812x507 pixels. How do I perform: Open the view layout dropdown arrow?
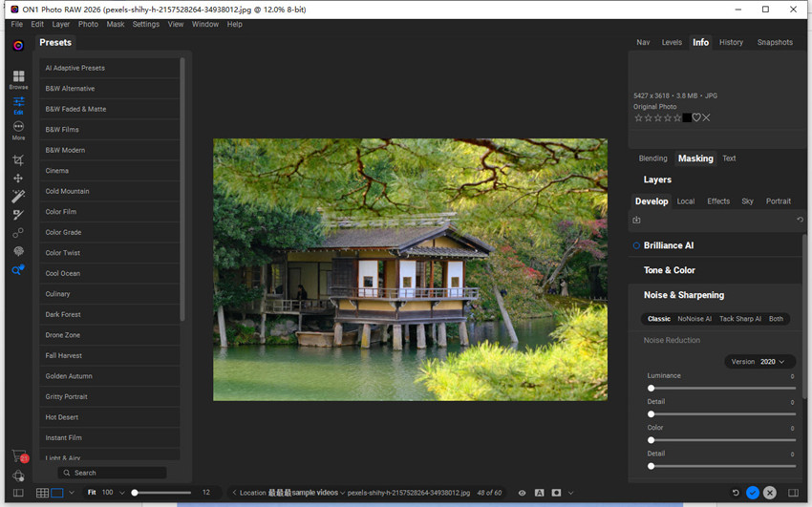[x=72, y=493]
